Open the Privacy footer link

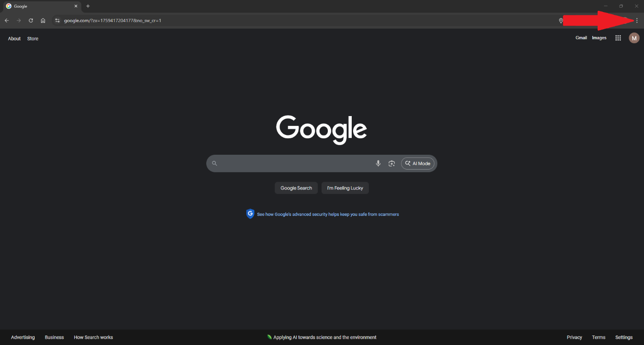[x=575, y=337]
